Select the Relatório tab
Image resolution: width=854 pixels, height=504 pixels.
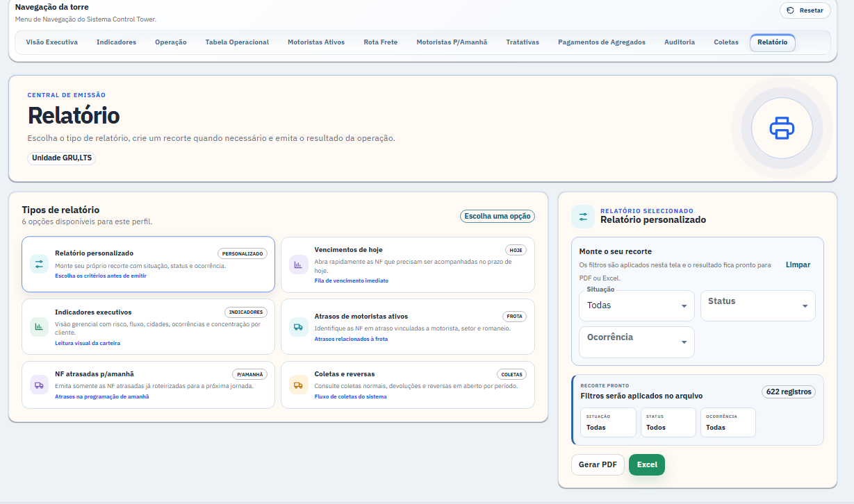pos(773,42)
